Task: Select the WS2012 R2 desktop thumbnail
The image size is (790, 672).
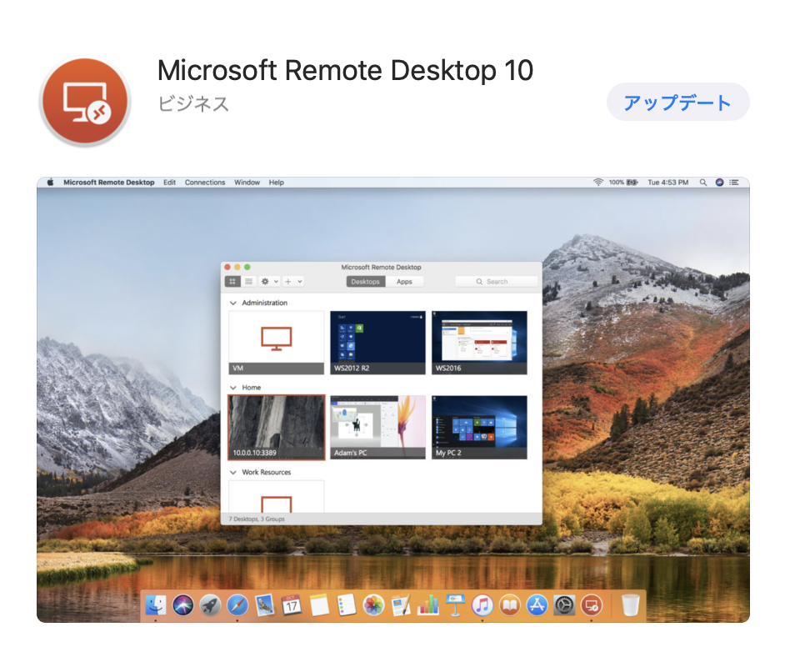Action: (377, 343)
